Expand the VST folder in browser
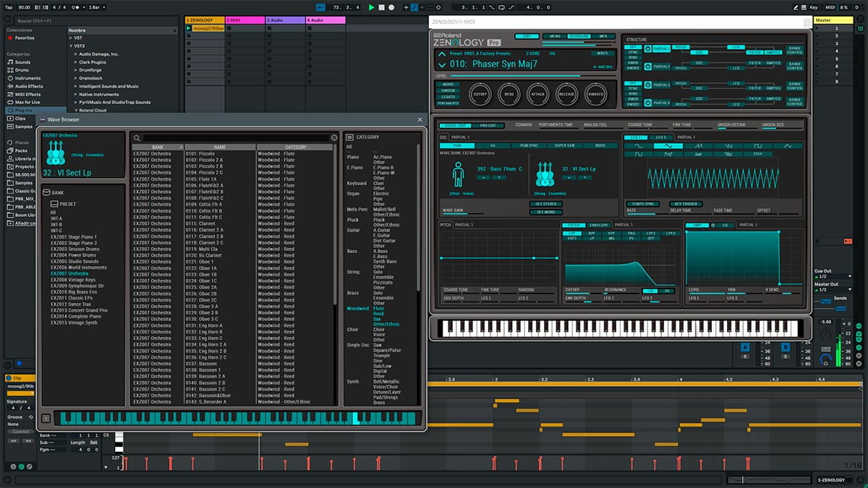 click(x=72, y=38)
